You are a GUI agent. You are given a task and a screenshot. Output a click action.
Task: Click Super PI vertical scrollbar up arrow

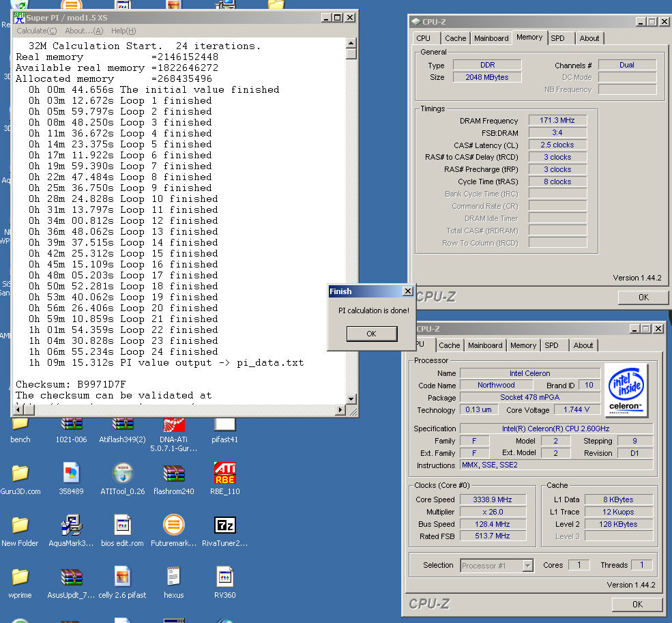point(351,43)
